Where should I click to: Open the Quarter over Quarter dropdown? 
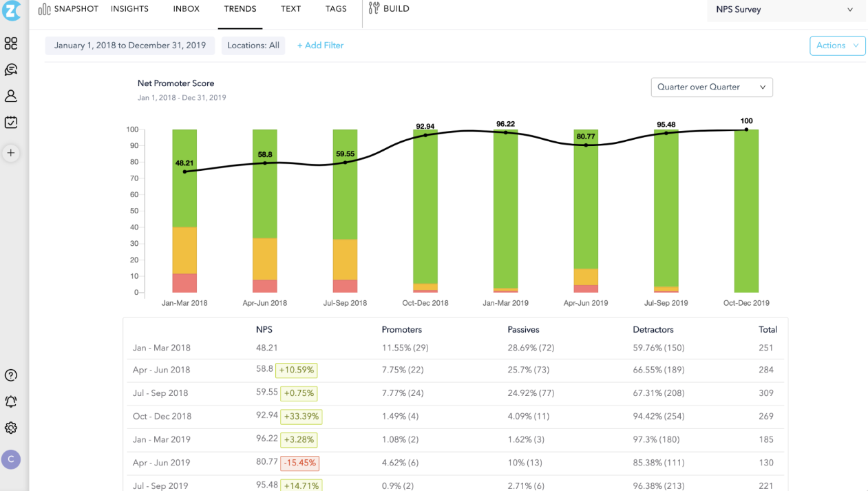click(712, 87)
